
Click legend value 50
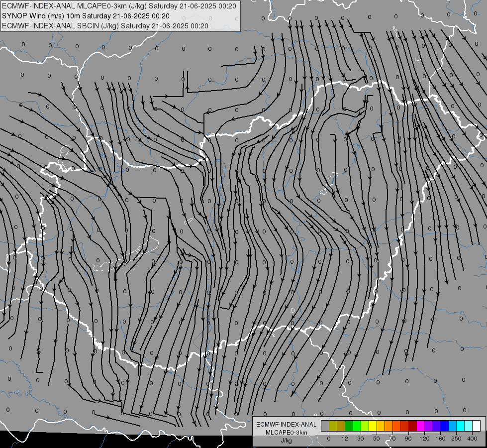coord(377,439)
